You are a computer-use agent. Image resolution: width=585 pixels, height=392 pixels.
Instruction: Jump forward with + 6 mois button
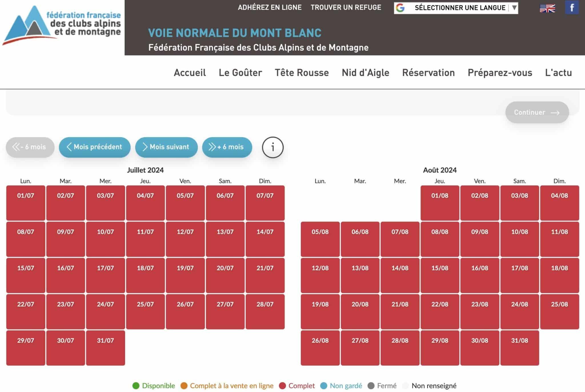[227, 147]
